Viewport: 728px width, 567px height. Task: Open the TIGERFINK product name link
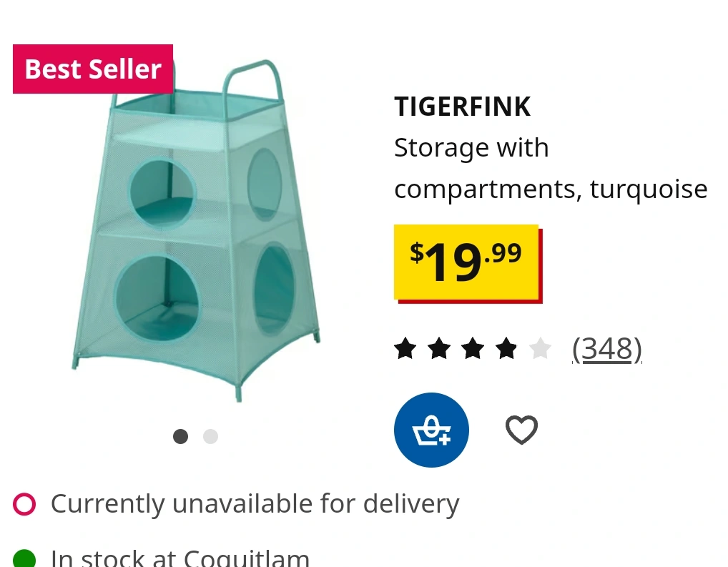click(463, 107)
